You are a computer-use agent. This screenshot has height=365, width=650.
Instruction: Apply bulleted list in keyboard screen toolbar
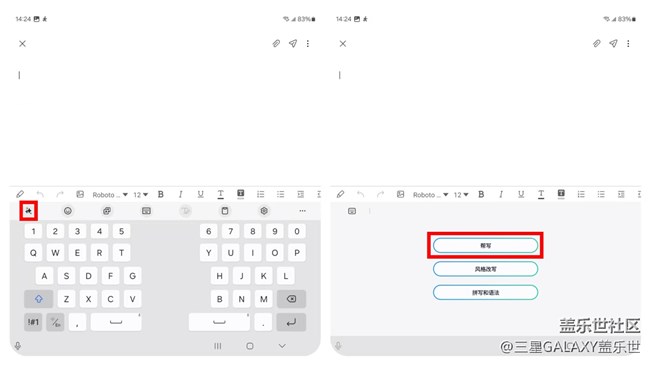281,194
